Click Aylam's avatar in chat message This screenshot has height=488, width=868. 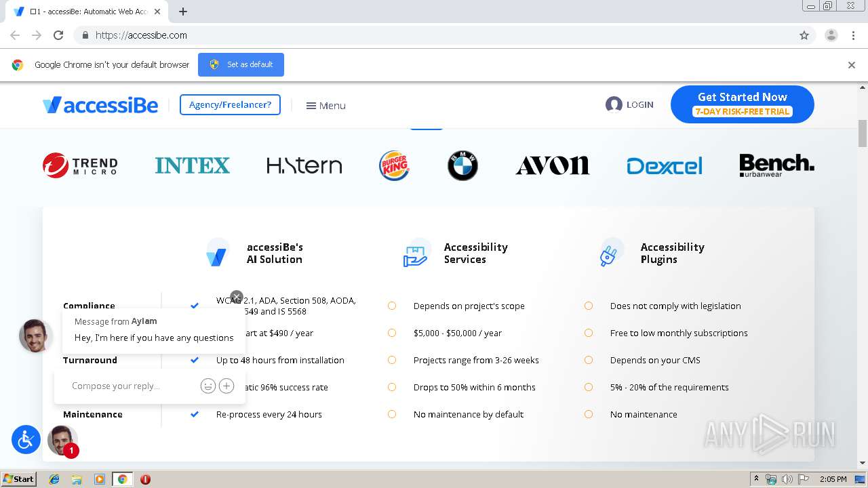35,335
